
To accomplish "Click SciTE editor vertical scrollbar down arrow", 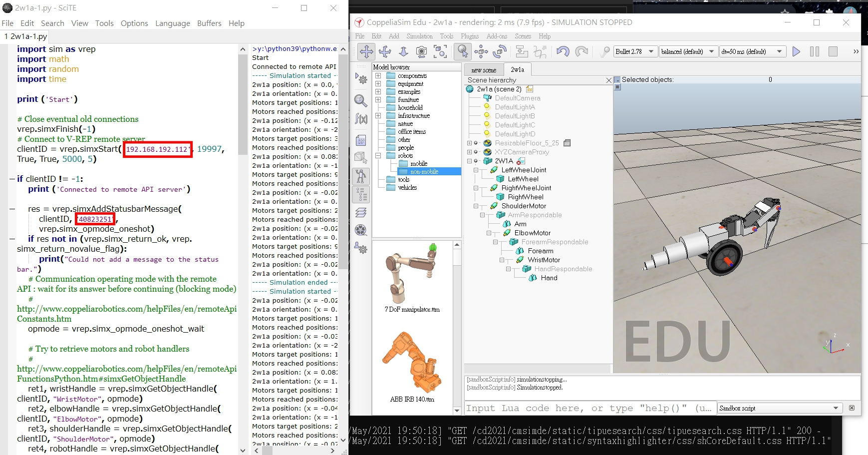I will tap(243, 450).
